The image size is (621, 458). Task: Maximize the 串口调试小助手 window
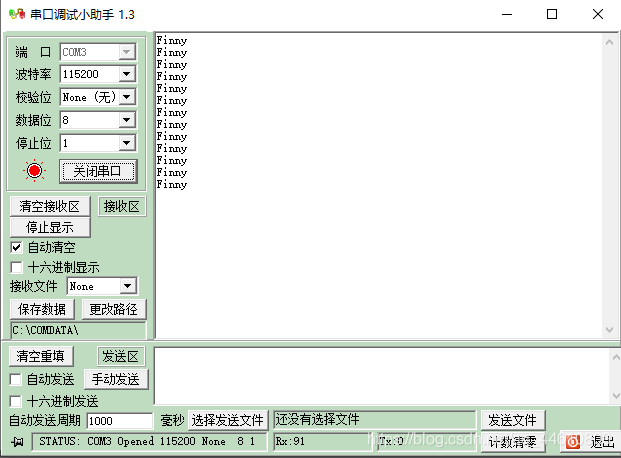(x=552, y=15)
